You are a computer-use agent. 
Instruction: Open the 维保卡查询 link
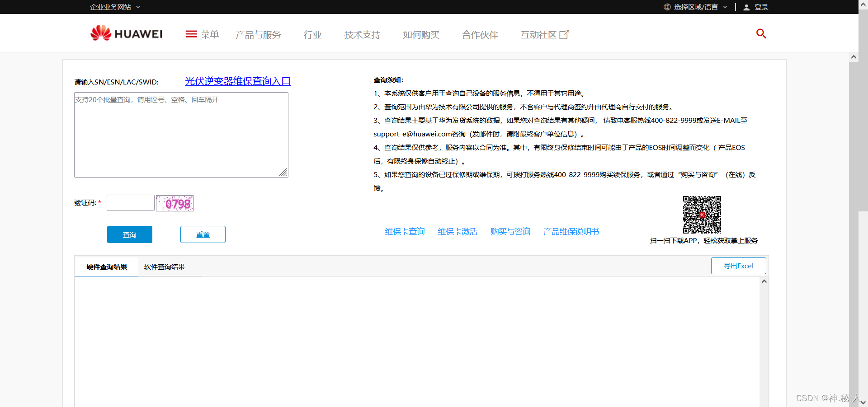[405, 232]
